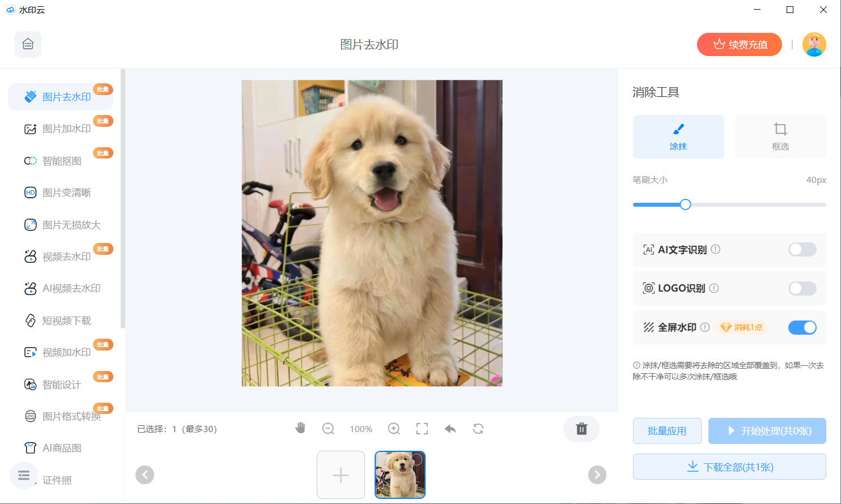Show previous thumbnails with left arrow
The height and width of the screenshot is (504, 841).
(145, 475)
